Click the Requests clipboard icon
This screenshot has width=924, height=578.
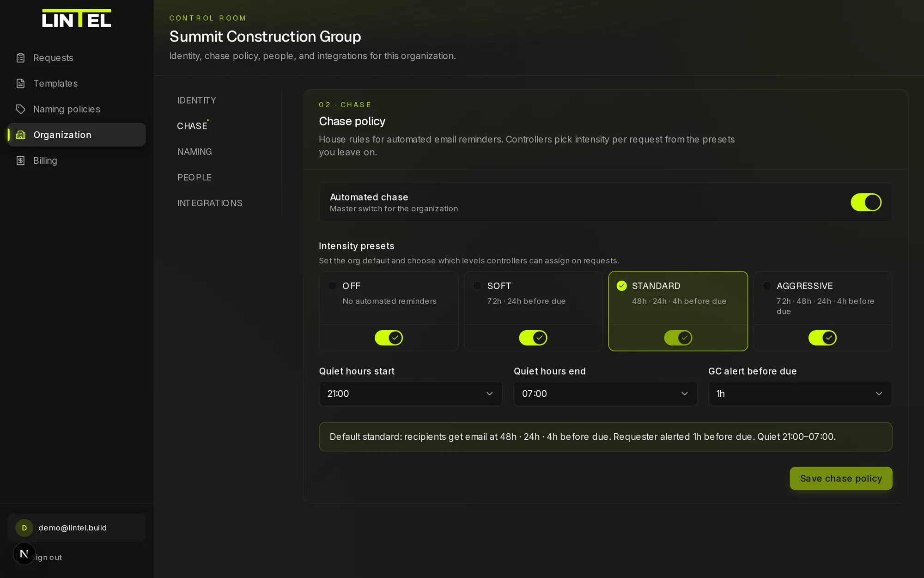click(x=20, y=58)
